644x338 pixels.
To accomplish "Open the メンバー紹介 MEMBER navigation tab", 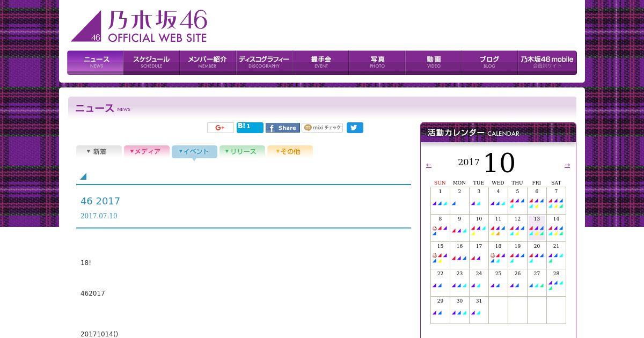I will point(208,62).
